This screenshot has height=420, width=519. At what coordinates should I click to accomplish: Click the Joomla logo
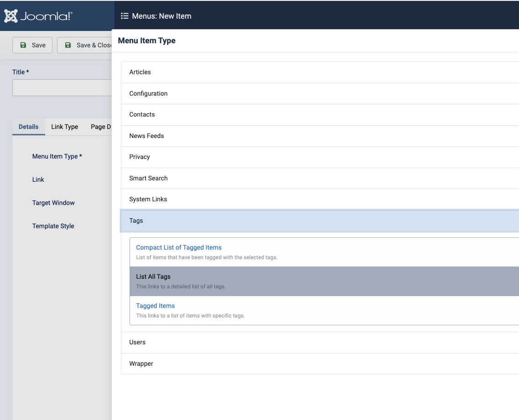pos(38,16)
